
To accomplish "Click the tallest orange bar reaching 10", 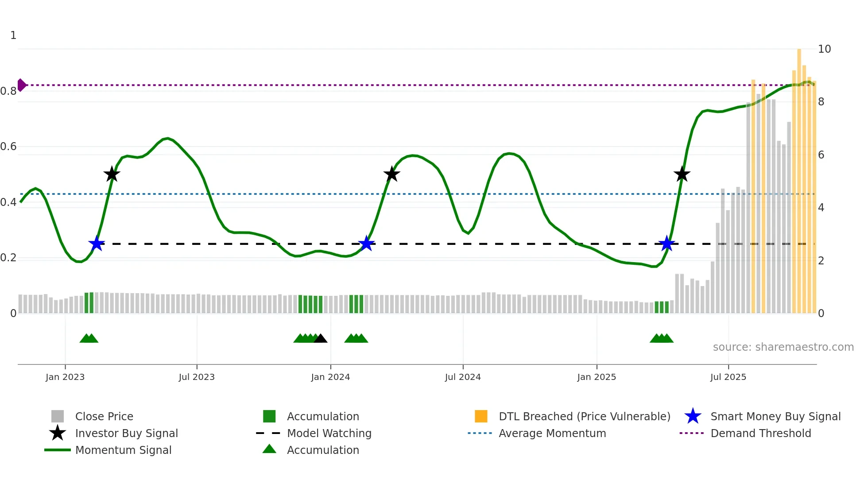I will click(x=799, y=177).
